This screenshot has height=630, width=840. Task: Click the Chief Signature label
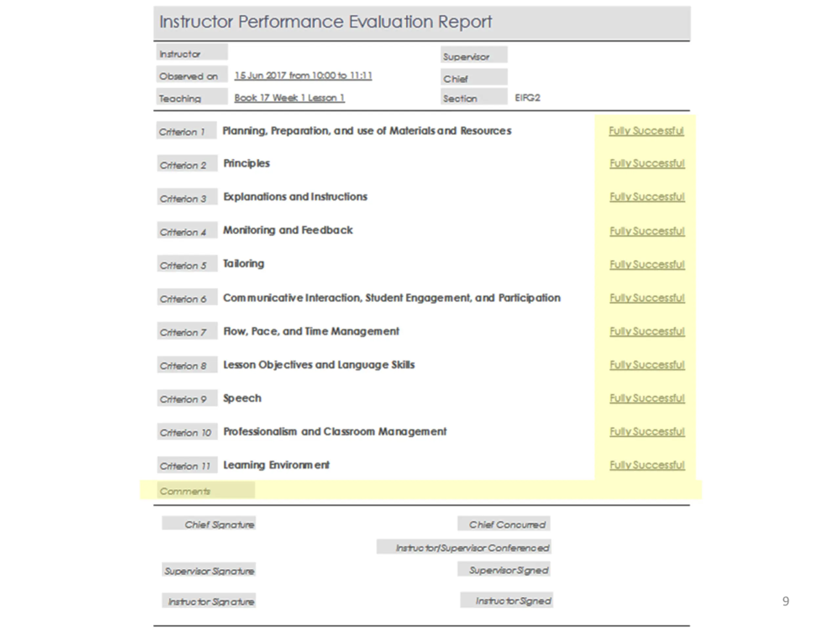[x=209, y=523]
